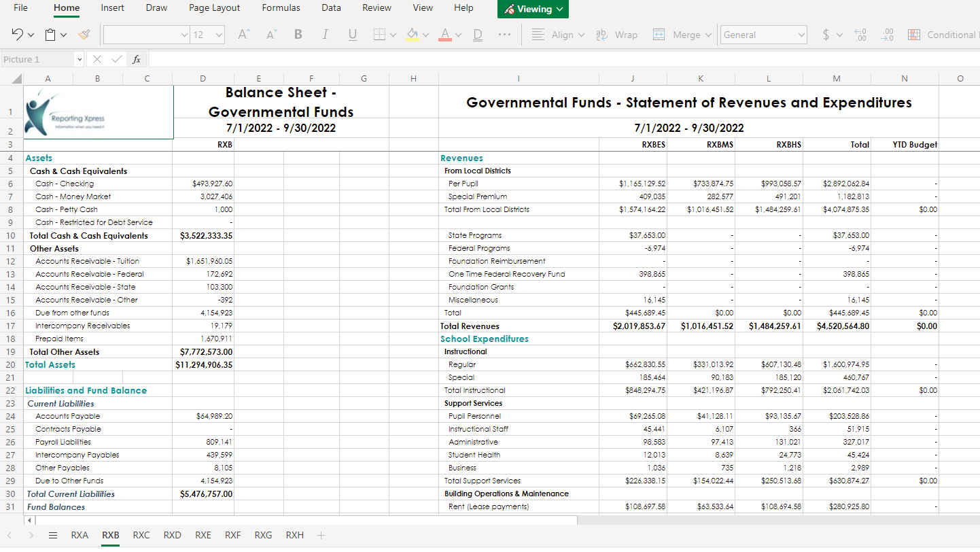Open the Review menu tab
Viewport: 980px width, 552px height.
tap(377, 8)
